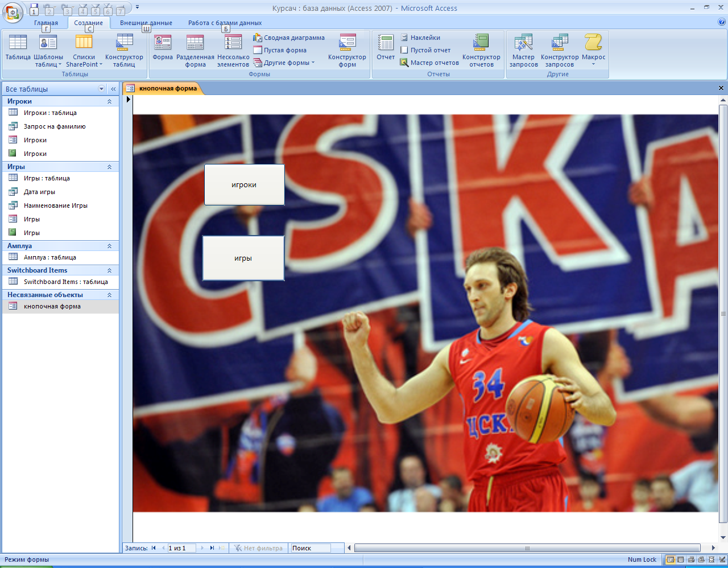The width and height of the screenshot is (728, 568).
Task: Create a Разделенная форма
Action: pos(195,50)
